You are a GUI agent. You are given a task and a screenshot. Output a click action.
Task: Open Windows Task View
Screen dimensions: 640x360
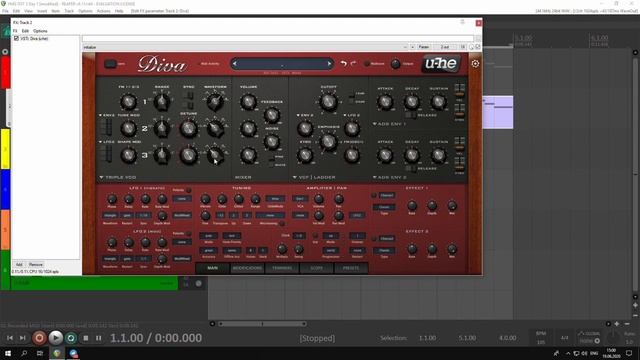coord(40,353)
